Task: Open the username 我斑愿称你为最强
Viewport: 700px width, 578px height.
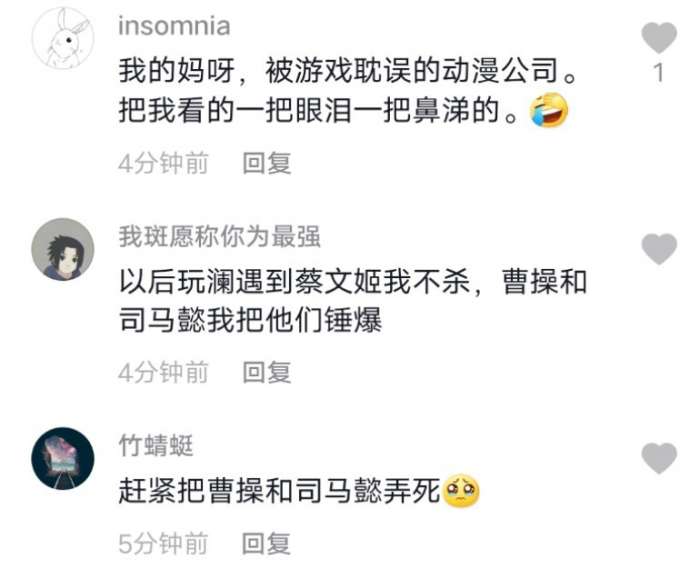Action: tap(220, 236)
